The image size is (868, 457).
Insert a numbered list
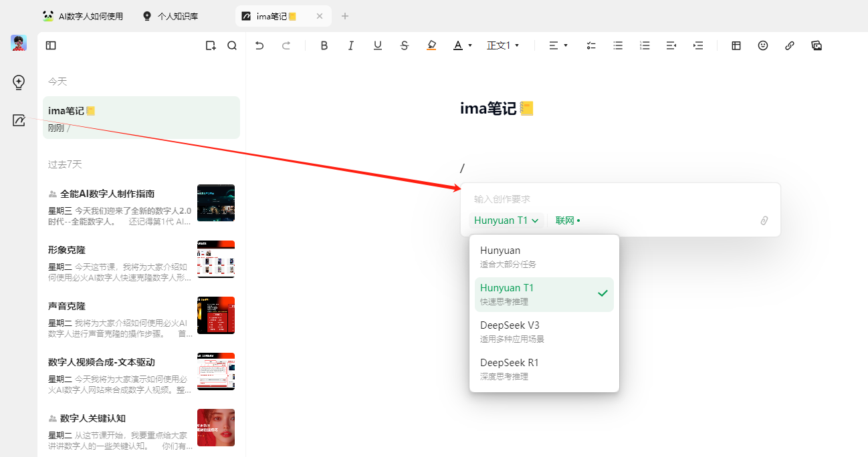tap(645, 45)
